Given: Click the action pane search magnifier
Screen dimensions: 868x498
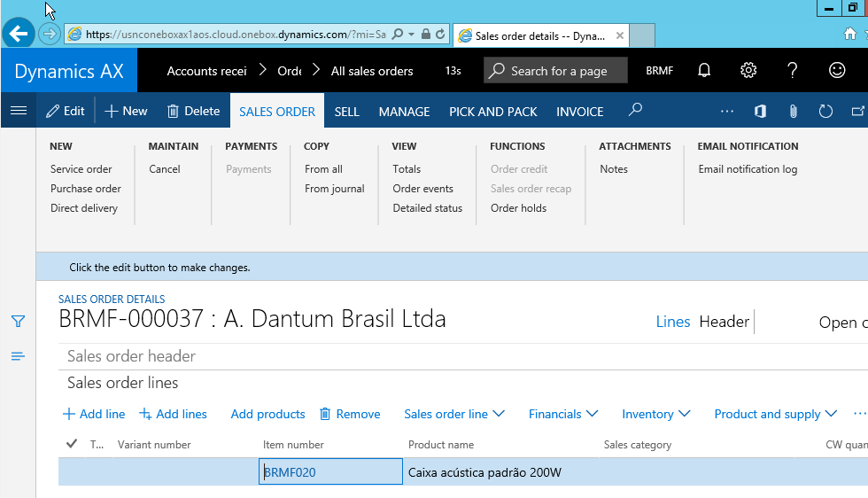Looking at the screenshot, I should pos(636,110).
